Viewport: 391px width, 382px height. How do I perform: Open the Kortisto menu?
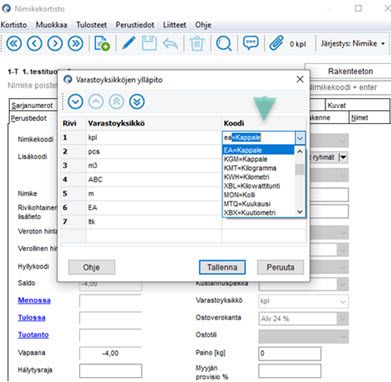[x=14, y=25]
